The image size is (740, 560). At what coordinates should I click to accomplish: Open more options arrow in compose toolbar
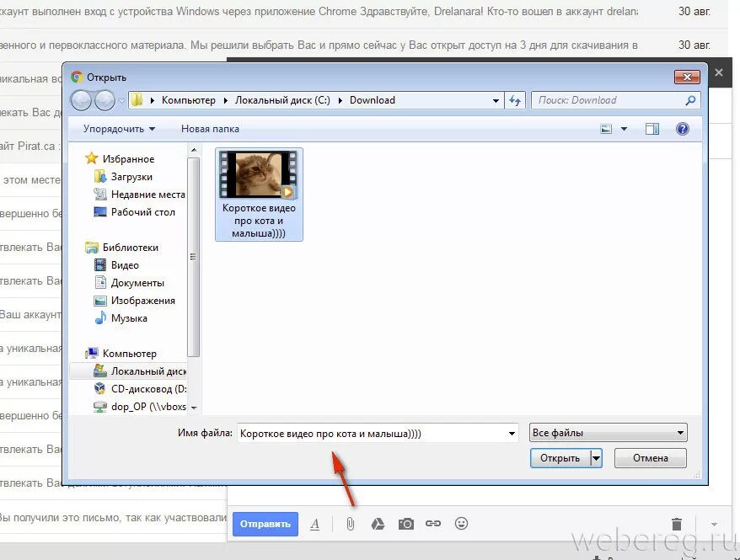pos(714,524)
